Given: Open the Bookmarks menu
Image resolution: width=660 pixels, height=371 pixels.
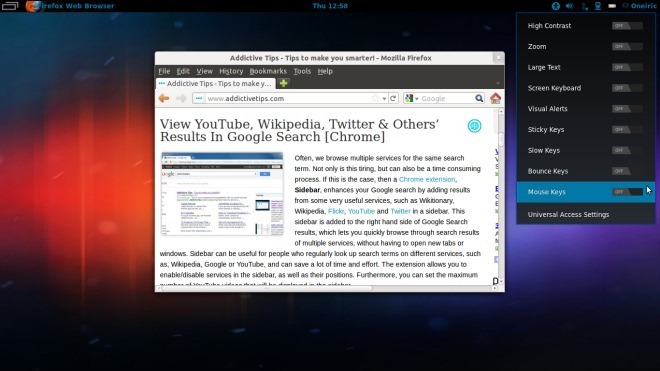Looking at the screenshot, I should 268,71.
